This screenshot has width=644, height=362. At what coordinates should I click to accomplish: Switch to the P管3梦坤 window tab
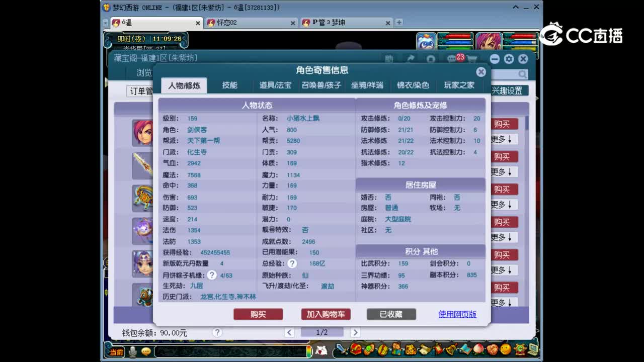tap(347, 23)
